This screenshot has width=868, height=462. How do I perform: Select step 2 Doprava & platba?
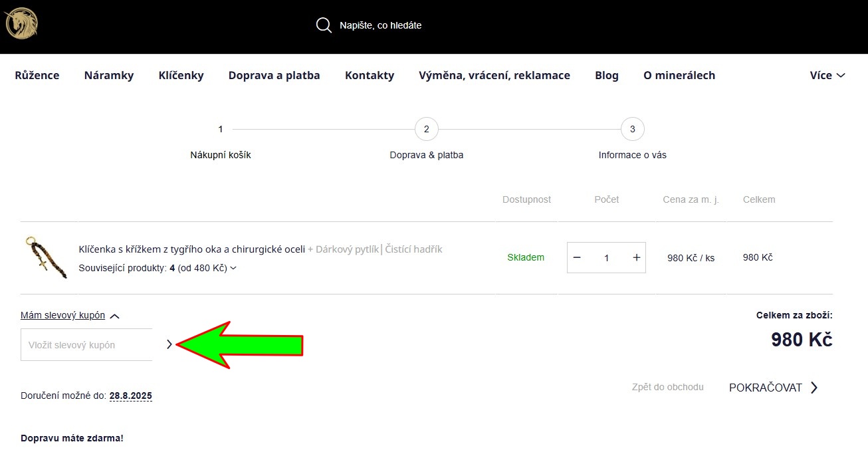426,129
